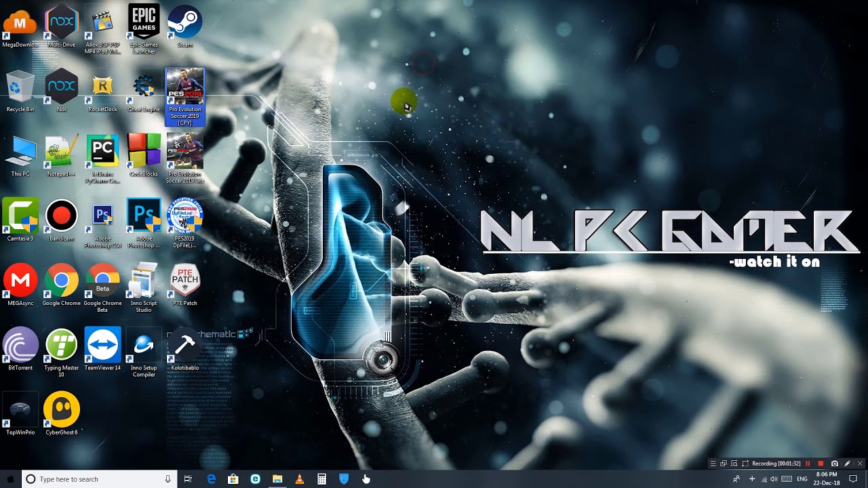Viewport: 868px width, 488px height.
Task: Open the Start menu apple-logo button
Action: [x=11, y=479]
